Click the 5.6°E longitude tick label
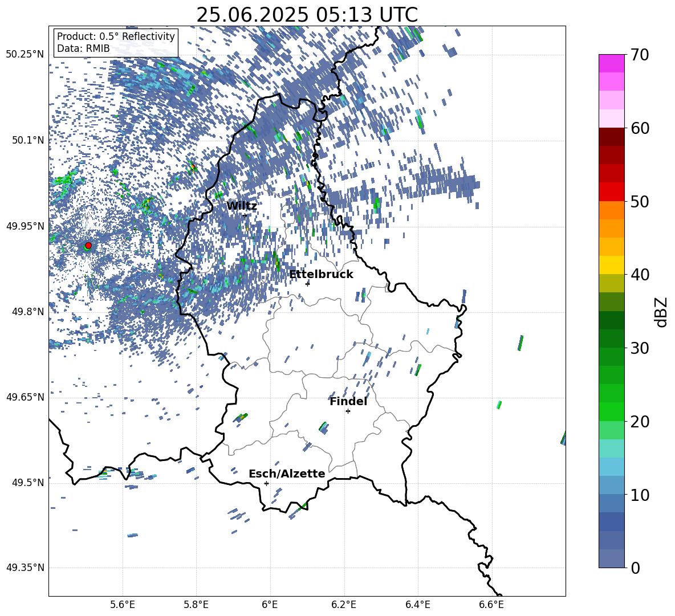 (x=123, y=605)
